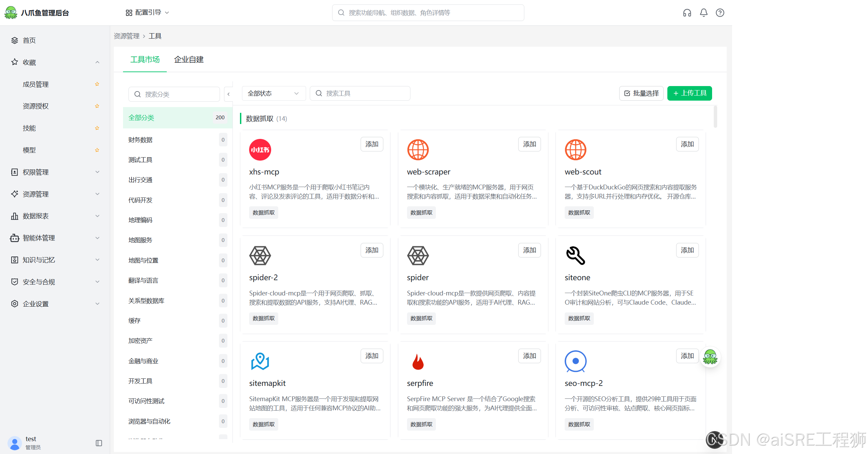
Task: Select 代码开发 category
Action: point(177,200)
